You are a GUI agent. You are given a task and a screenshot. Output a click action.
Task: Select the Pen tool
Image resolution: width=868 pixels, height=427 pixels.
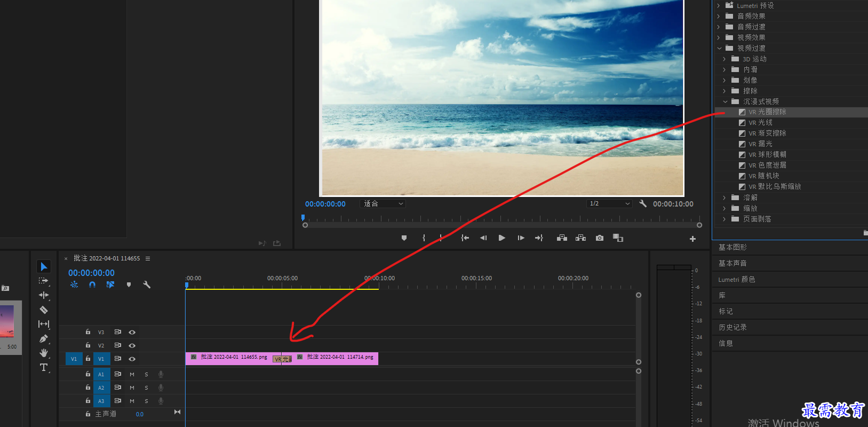(44, 338)
